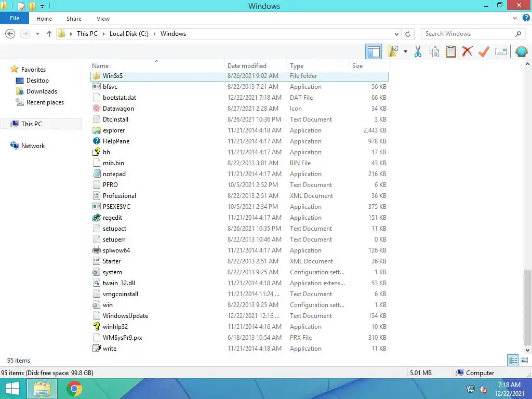
Task: Select Recent places under Favorites
Action: pyautogui.click(x=45, y=102)
